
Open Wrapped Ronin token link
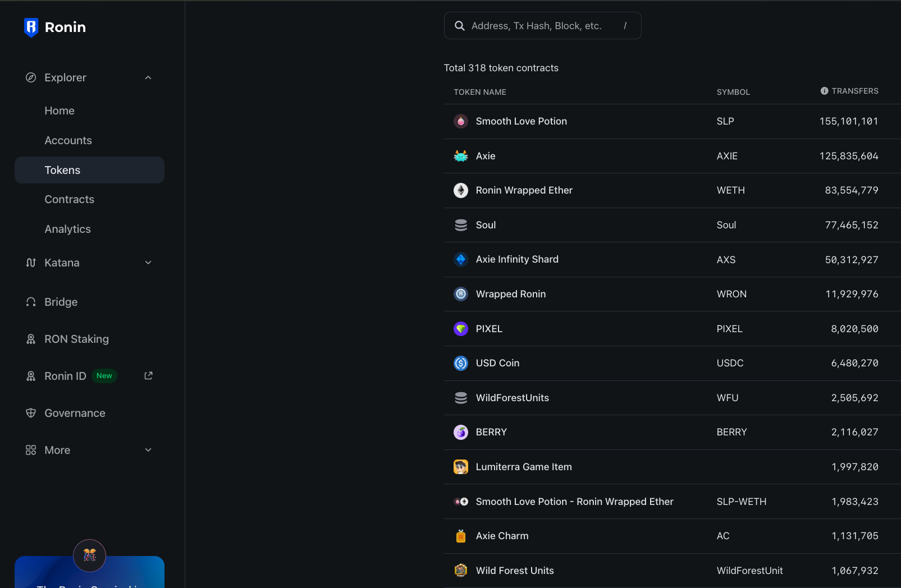click(x=511, y=294)
